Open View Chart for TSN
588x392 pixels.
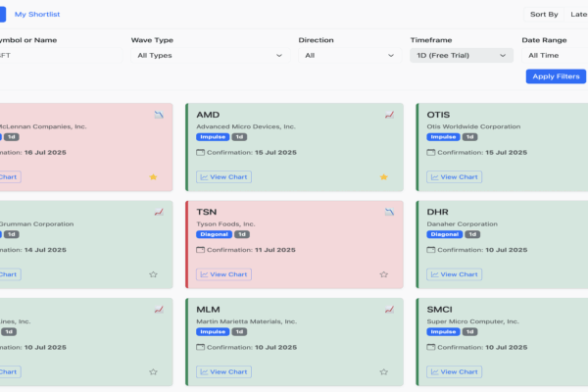pos(223,274)
